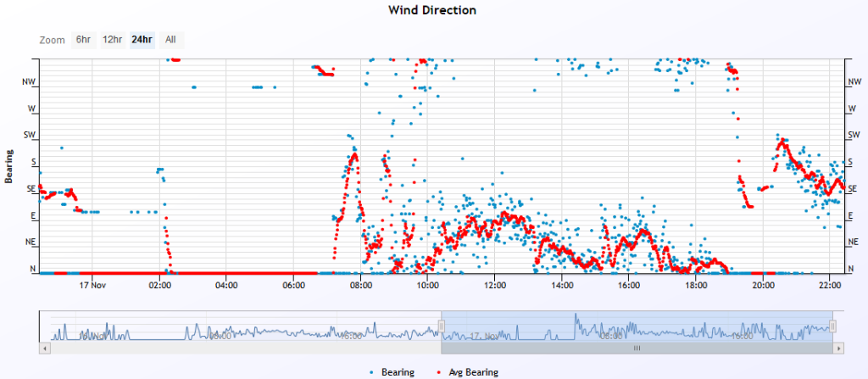Click the 20:00 x-axis label
Image resolution: width=868 pixels, height=379 pixels.
762,286
